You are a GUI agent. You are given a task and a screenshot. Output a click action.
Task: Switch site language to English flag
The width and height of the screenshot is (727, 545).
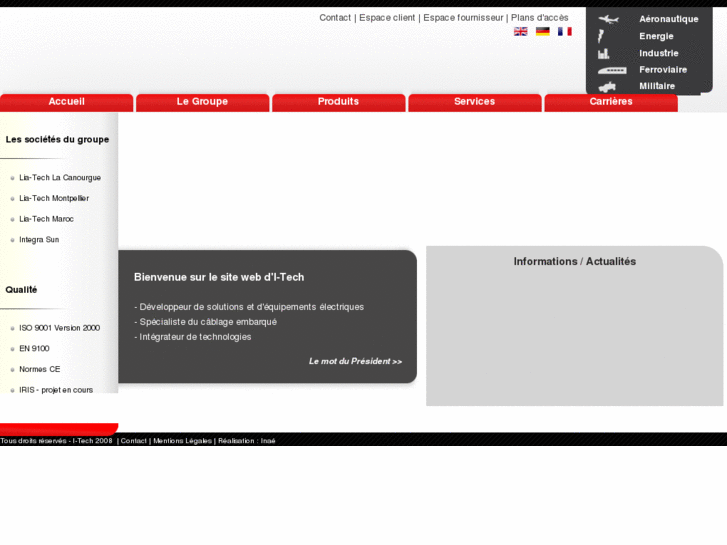coord(521,32)
